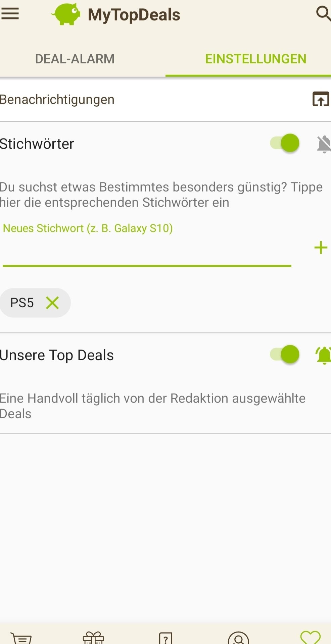This screenshot has height=644, width=331.
Task: Disable the Stichwörter switch
Action: pyautogui.click(x=285, y=143)
